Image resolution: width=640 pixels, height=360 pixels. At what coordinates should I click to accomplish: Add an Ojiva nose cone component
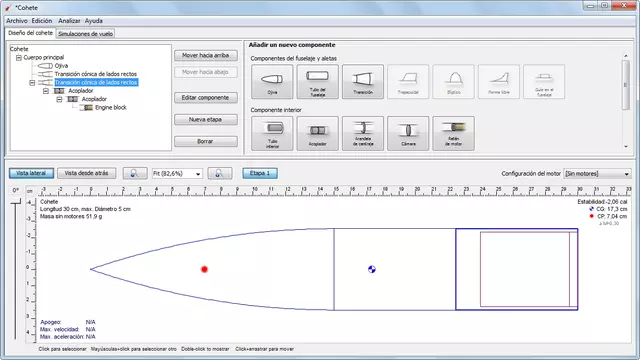[272, 82]
